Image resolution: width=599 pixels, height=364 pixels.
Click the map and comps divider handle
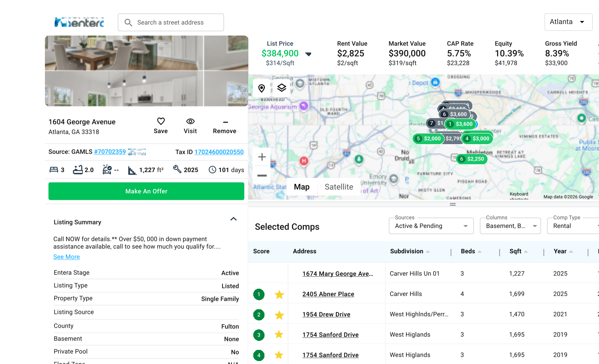(x=453, y=204)
